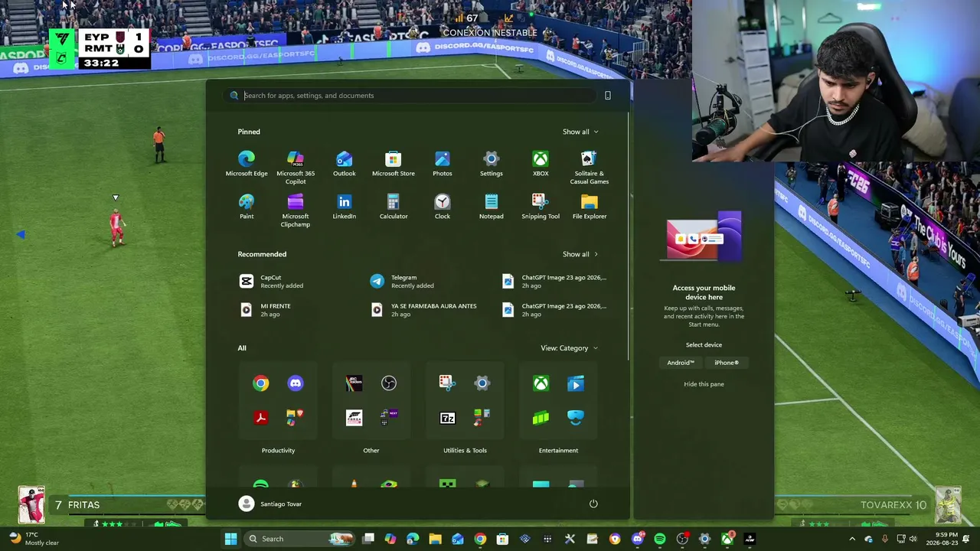This screenshot has width=980, height=551.
Task: Open Xbox Game Bar in Entertainment category
Action: point(541,418)
